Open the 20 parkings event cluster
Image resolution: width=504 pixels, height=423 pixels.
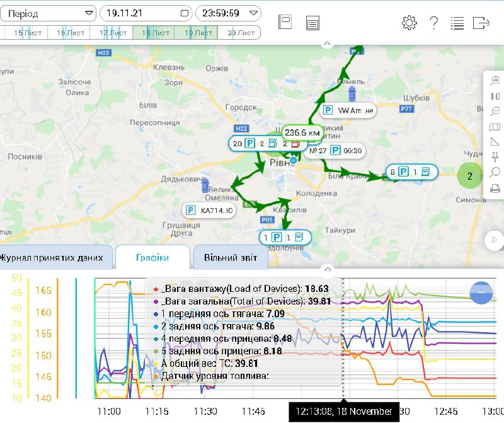pyautogui.click(x=267, y=144)
